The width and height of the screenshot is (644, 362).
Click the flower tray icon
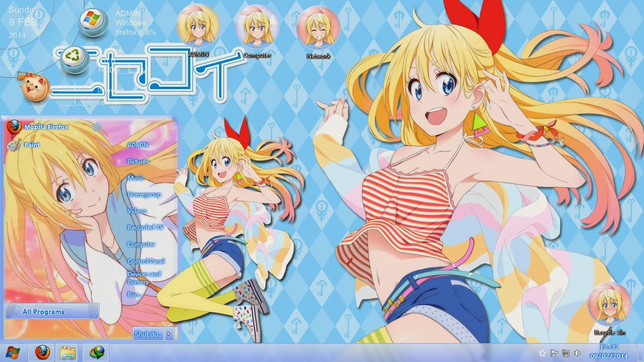pyautogui.click(x=543, y=353)
